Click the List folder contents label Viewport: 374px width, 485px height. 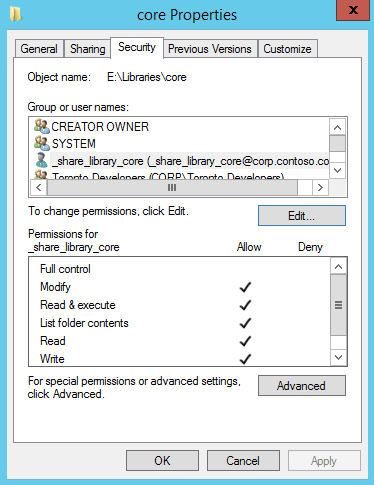(x=84, y=323)
